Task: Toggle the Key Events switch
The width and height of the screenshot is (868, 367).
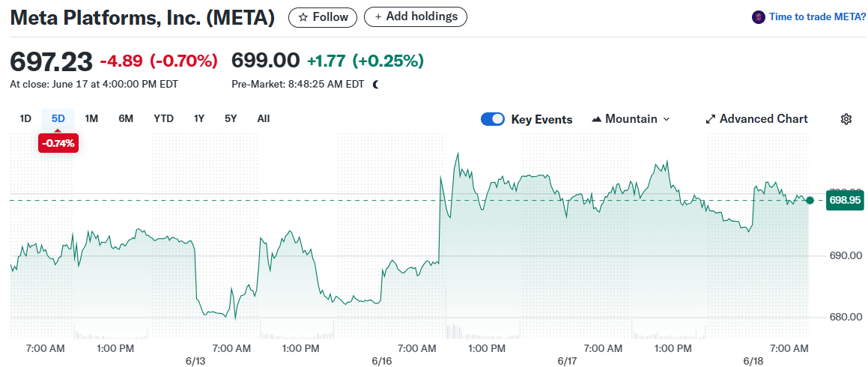Action: tap(493, 119)
